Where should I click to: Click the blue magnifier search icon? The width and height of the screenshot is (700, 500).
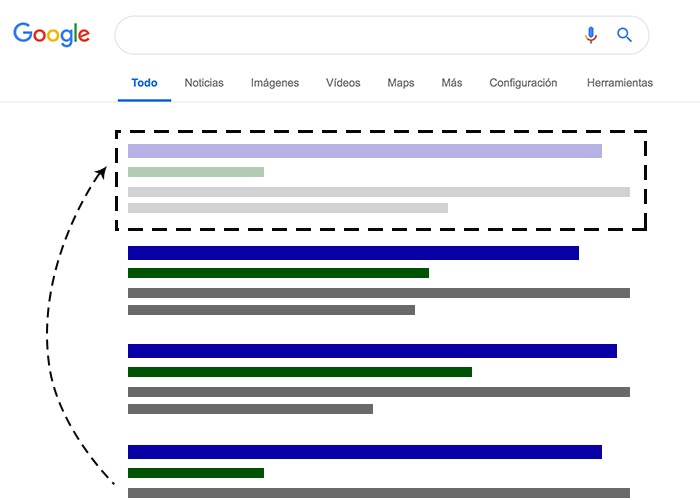click(x=624, y=35)
